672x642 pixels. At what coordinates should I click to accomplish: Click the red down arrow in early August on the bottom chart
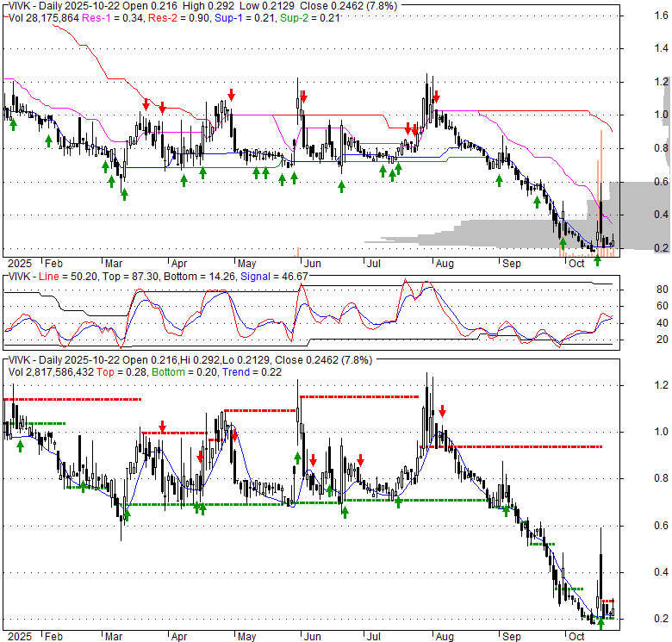coord(443,411)
